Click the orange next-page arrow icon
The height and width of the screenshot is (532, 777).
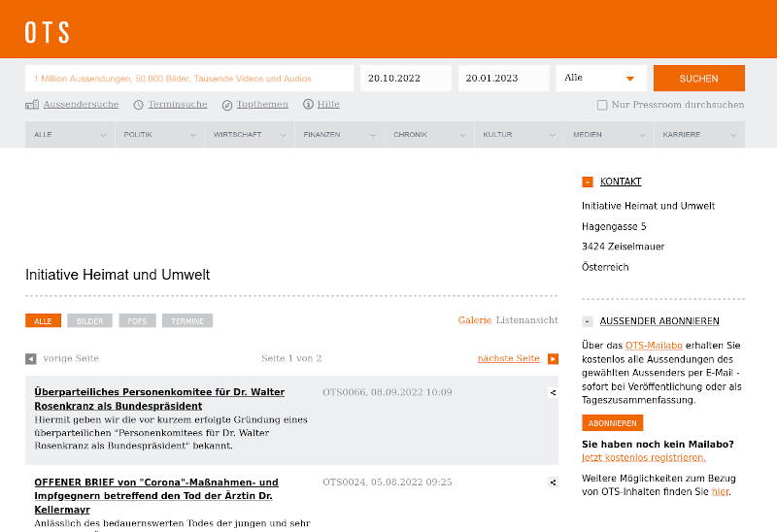553,358
